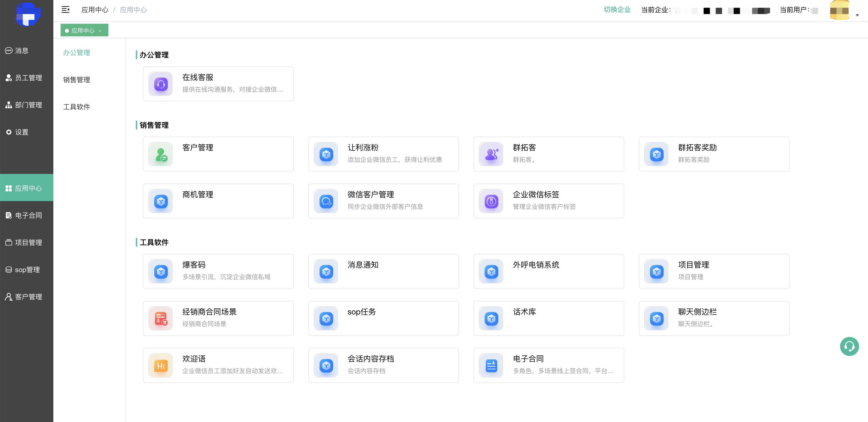The height and width of the screenshot is (422, 868).
Task: Click the 客户管理 green person icon
Action: (161, 154)
